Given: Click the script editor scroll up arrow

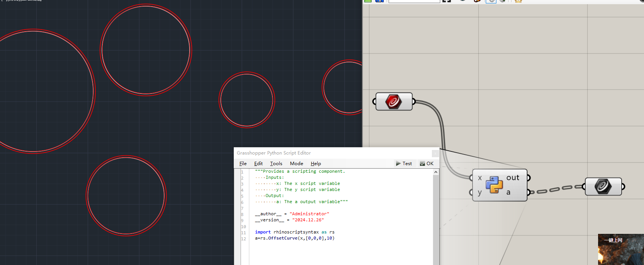Looking at the screenshot, I should point(436,172).
